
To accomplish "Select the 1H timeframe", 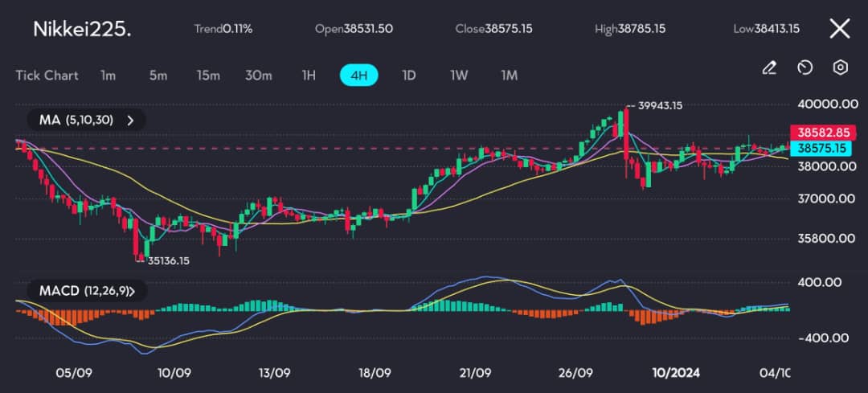I will point(309,76).
